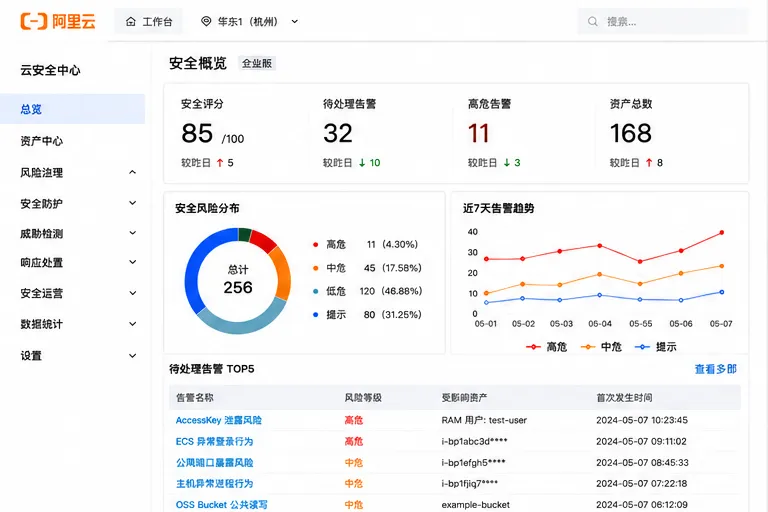This screenshot has height=512, width=768.
Task: Click the 高危告警 value 11
Action: 479,133
